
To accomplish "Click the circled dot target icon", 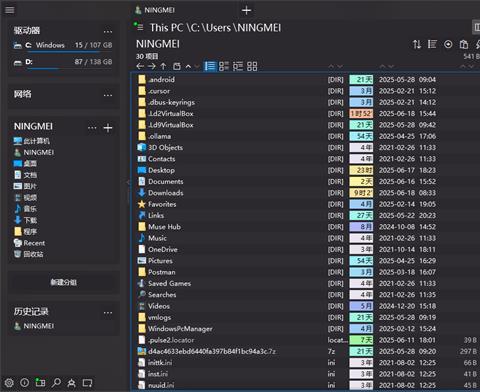I will pos(448,44).
